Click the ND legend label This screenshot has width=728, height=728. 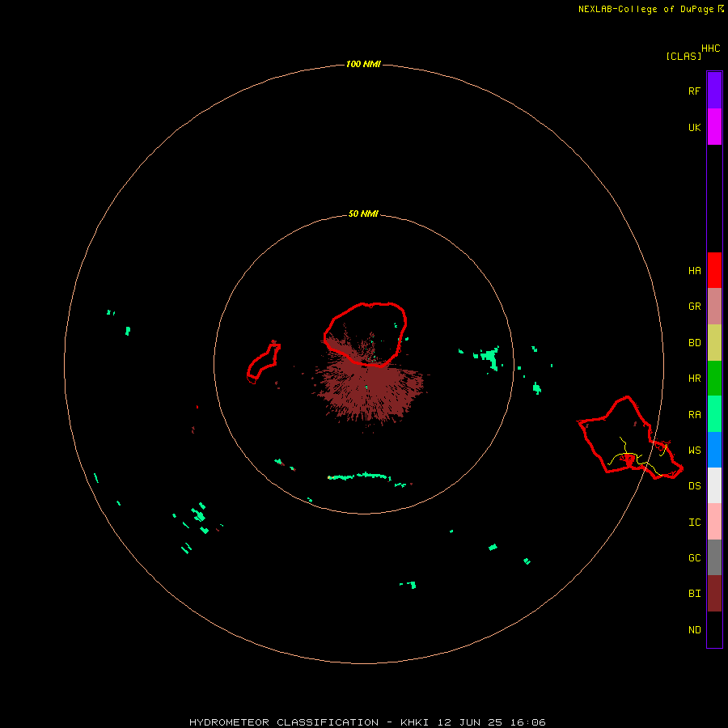(x=694, y=629)
